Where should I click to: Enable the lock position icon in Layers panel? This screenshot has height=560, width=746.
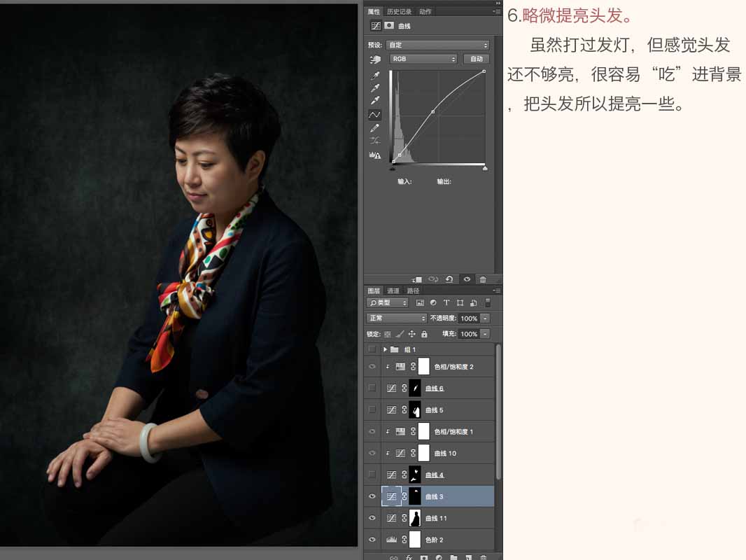(412, 334)
